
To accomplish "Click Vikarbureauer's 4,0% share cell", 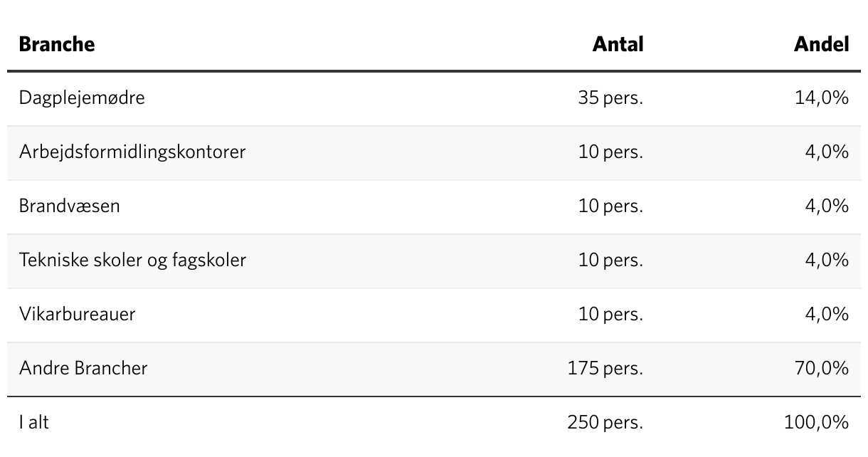I will pos(827,314).
